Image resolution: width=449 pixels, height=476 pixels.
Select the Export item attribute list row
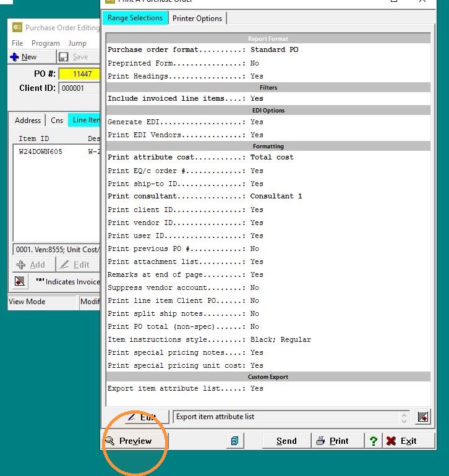pos(268,389)
